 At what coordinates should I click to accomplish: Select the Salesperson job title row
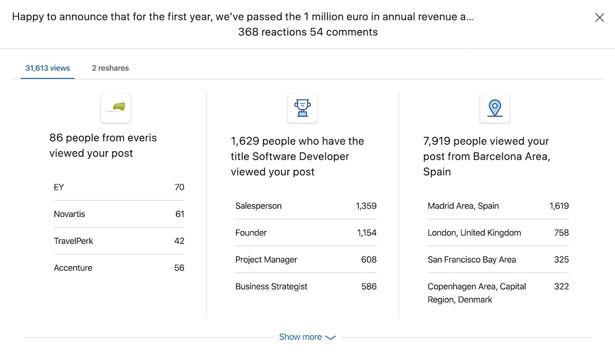[x=306, y=206]
